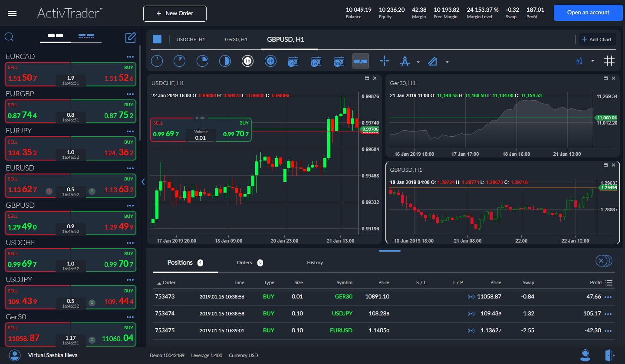Click the New Order button
Image resolution: width=625 pixels, height=364 pixels.
point(175,13)
